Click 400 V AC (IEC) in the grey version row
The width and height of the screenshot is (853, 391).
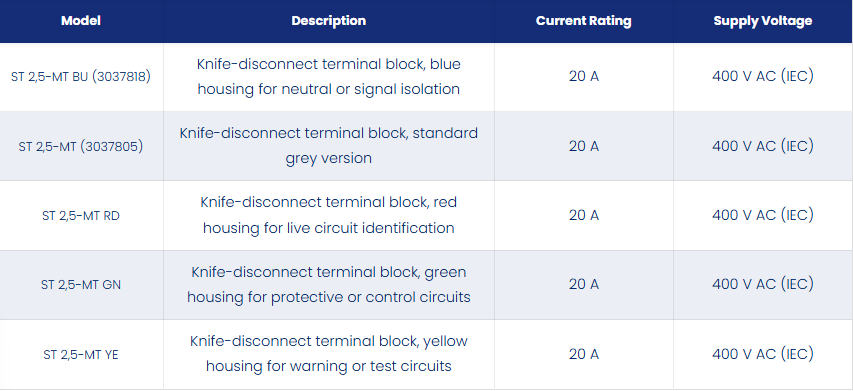pos(763,146)
